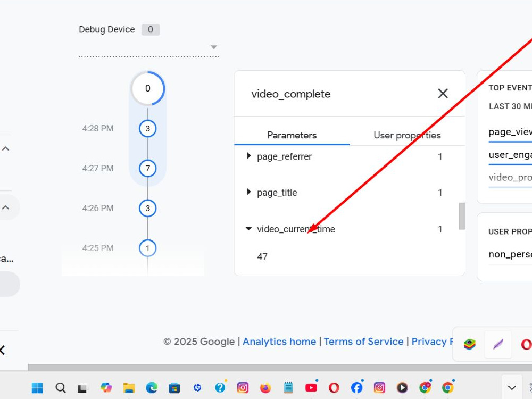
Task: Open BlueStacks from the overflow tray popup
Action: (470, 344)
